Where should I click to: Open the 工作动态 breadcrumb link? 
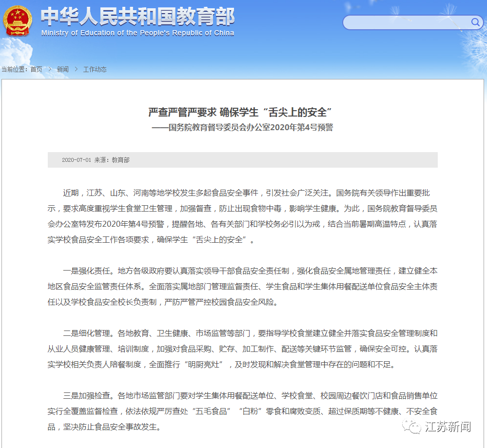click(95, 69)
